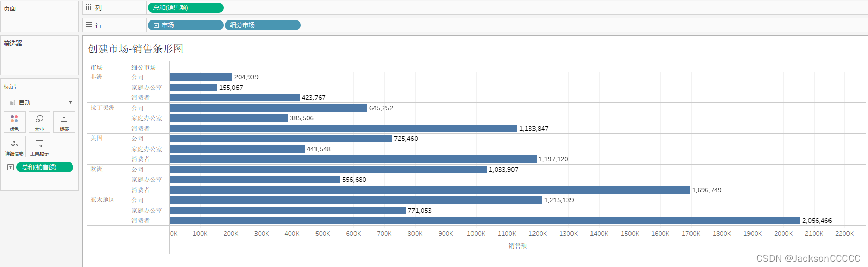Select the 亚太地区 market row label
This screenshot has width=868, height=267.
tap(103, 200)
